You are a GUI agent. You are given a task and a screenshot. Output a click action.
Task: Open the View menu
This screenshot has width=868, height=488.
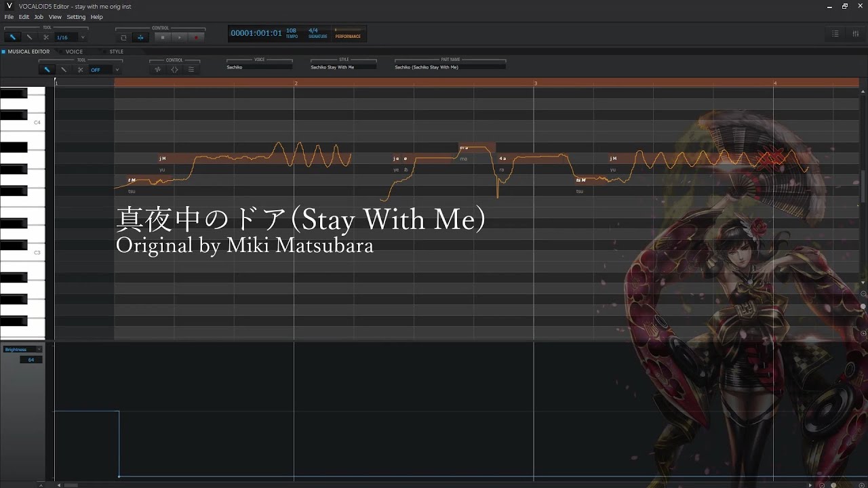[x=55, y=17]
